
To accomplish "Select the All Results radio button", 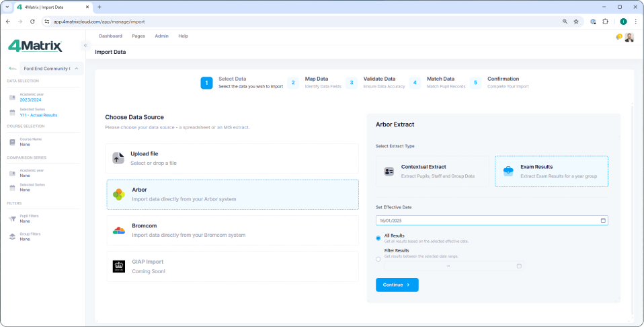I will 378,238.
